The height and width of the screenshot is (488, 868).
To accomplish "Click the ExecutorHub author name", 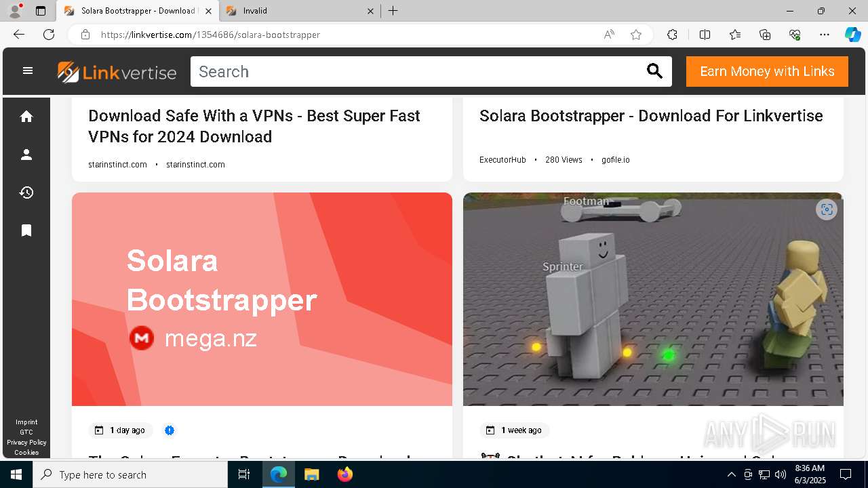I will (x=502, y=160).
